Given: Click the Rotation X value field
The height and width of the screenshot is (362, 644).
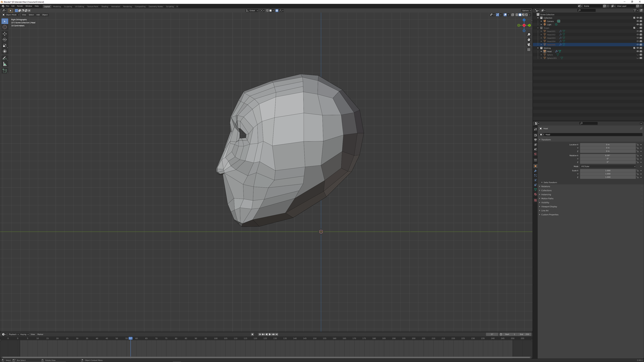Looking at the screenshot, I should (608, 155).
